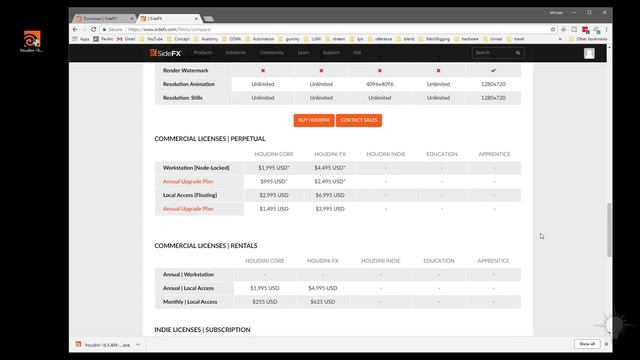The height and width of the screenshot is (360, 640).
Task: Open the Concept bookmark folder
Action: (x=178, y=39)
